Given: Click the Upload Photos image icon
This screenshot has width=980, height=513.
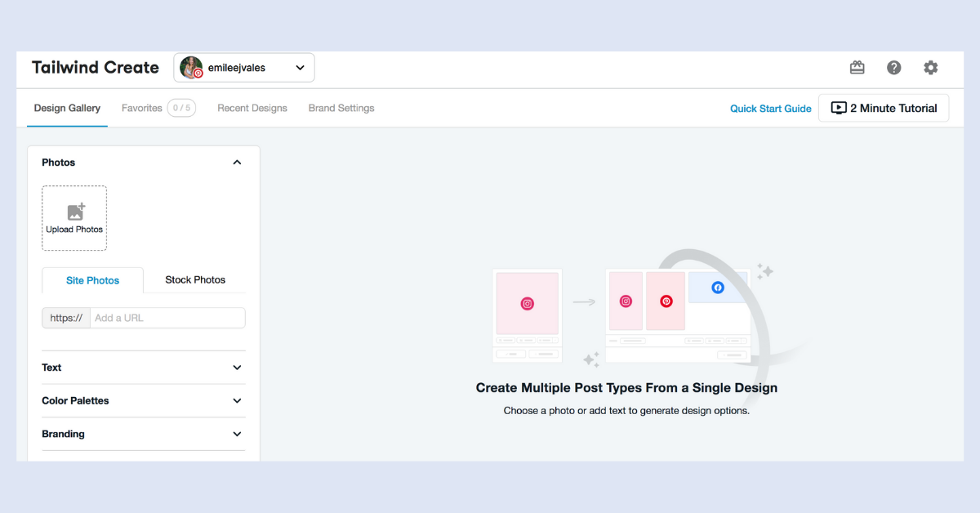Looking at the screenshot, I should coord(76,212).
